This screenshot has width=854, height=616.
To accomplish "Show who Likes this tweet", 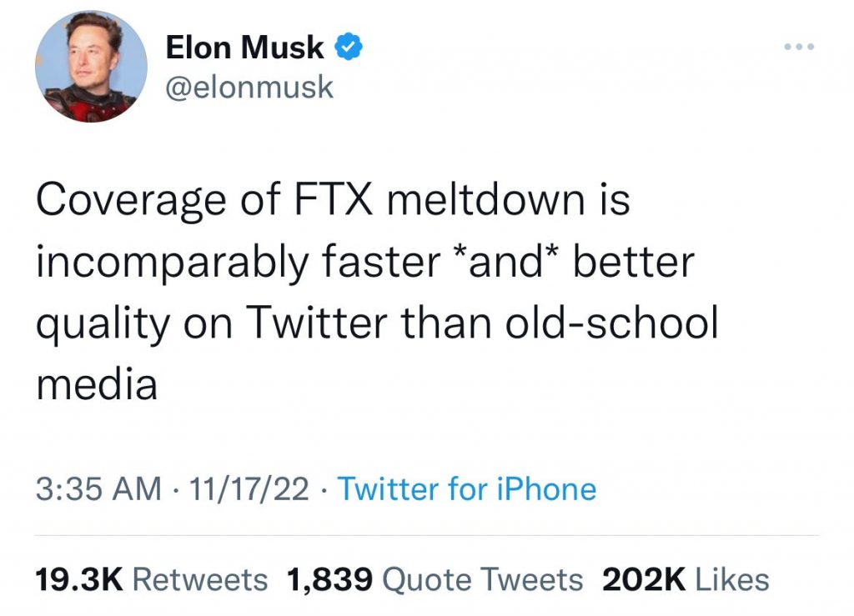I will [x=731, y=578].
